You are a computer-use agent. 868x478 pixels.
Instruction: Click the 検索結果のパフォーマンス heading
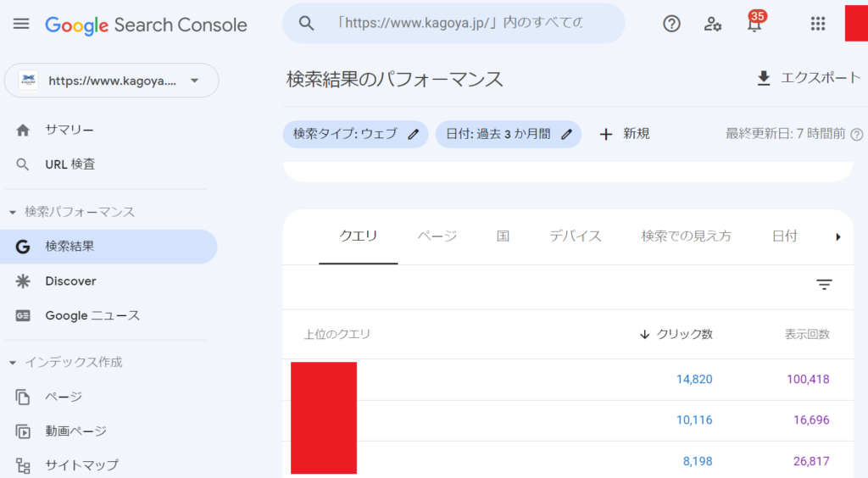coord(395,79)
